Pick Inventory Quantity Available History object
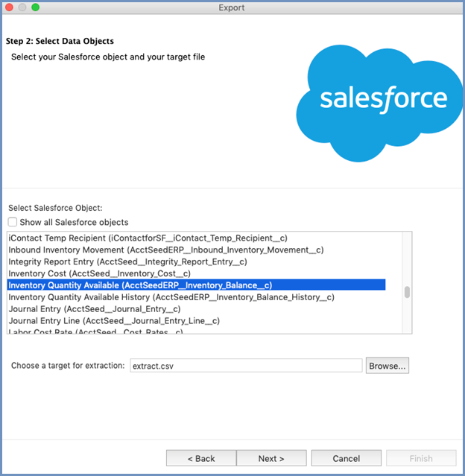 click(197, 297)
